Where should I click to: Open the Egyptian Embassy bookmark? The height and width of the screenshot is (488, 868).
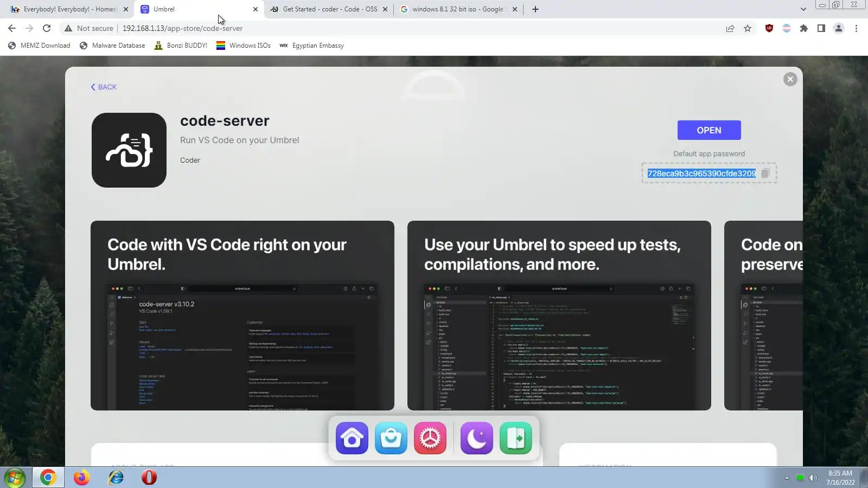[x=311, y=46]
